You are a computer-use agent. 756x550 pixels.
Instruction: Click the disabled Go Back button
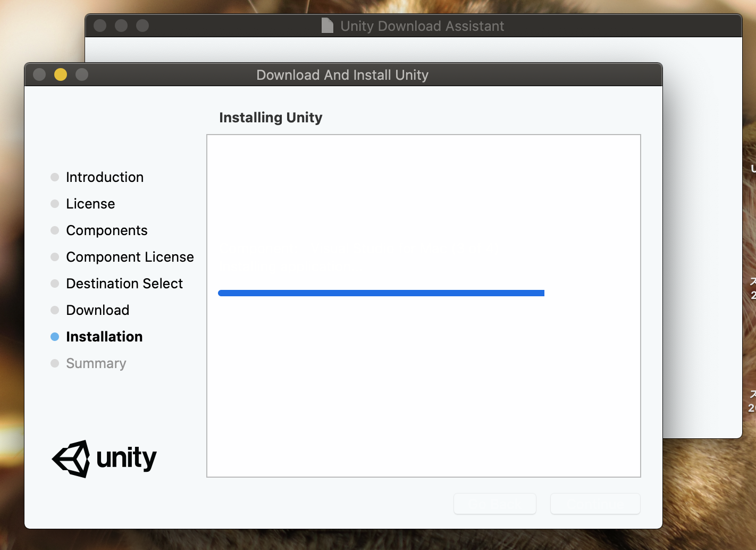(x=495, y=504)
